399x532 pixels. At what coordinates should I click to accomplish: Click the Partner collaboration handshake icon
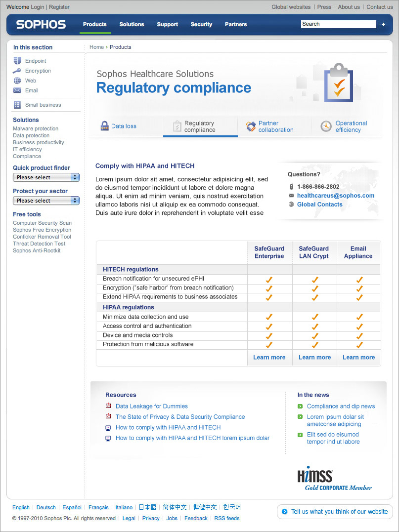[251, 126]
